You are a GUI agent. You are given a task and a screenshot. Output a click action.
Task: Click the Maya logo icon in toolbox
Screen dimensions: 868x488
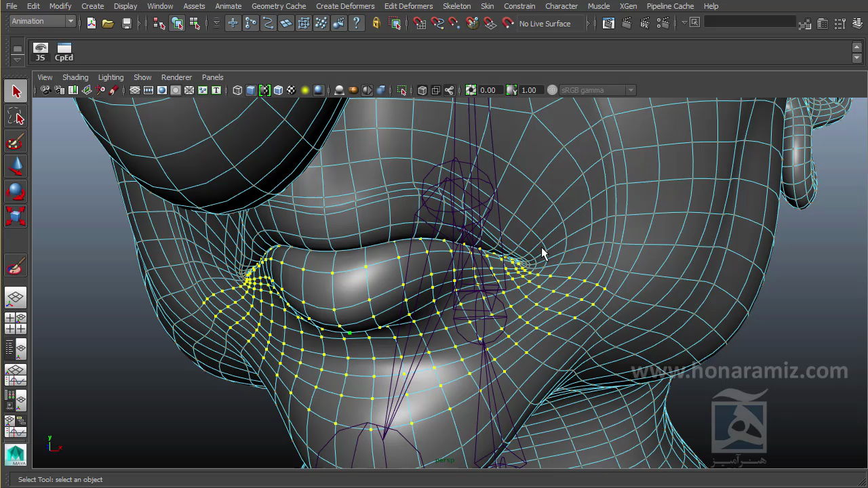coord(16,455)
